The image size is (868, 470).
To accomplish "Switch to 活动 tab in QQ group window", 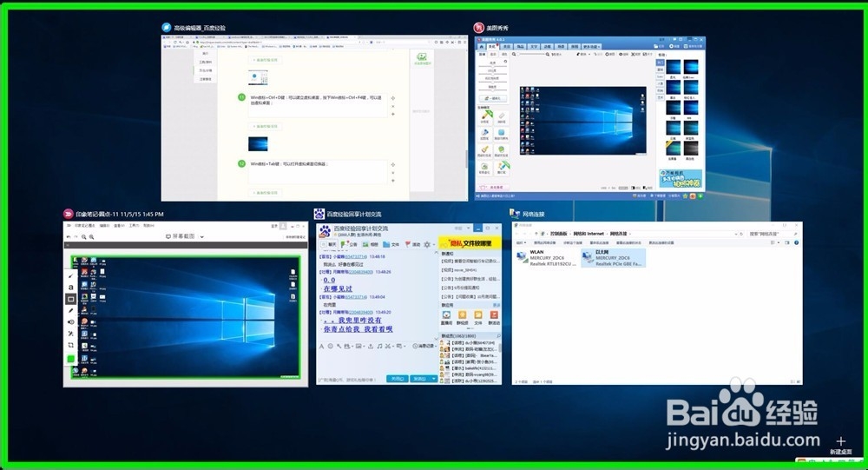I will 413,244.
